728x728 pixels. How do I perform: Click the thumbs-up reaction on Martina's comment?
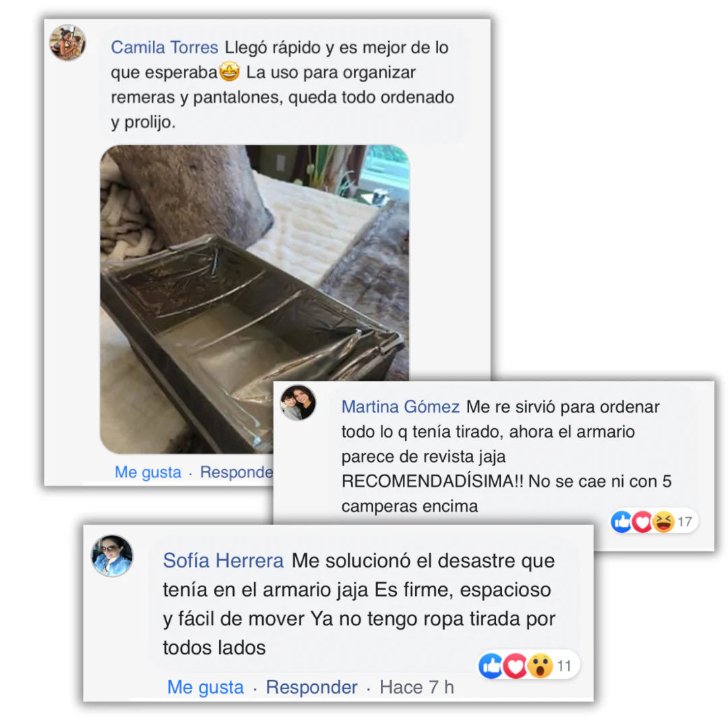coord(621,522)
